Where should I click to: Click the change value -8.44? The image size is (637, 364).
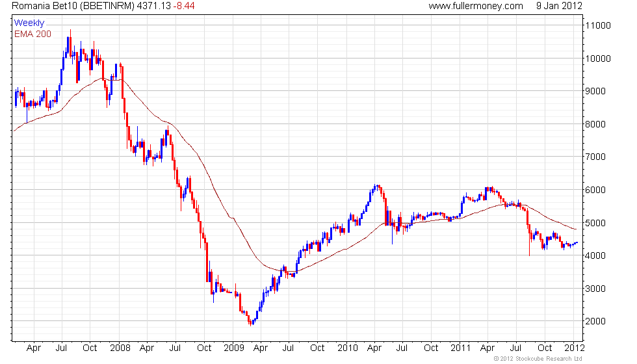(183, 6)
